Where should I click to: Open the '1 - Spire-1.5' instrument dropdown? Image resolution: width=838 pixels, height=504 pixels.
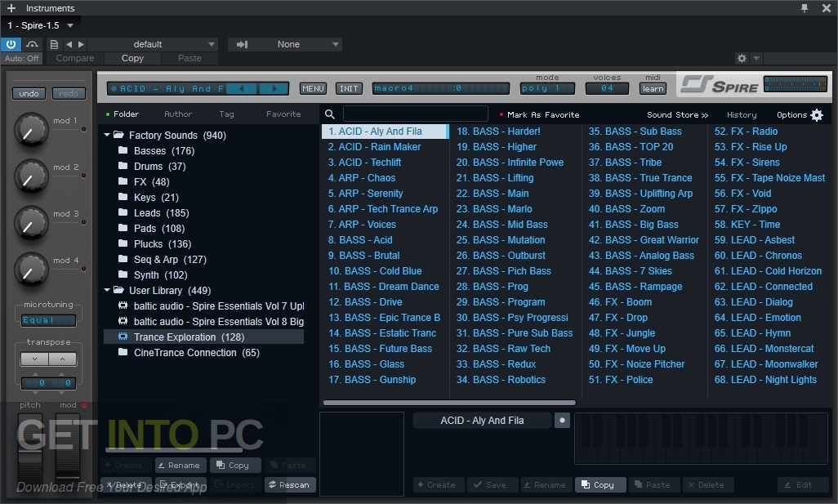tap(40, 25)
